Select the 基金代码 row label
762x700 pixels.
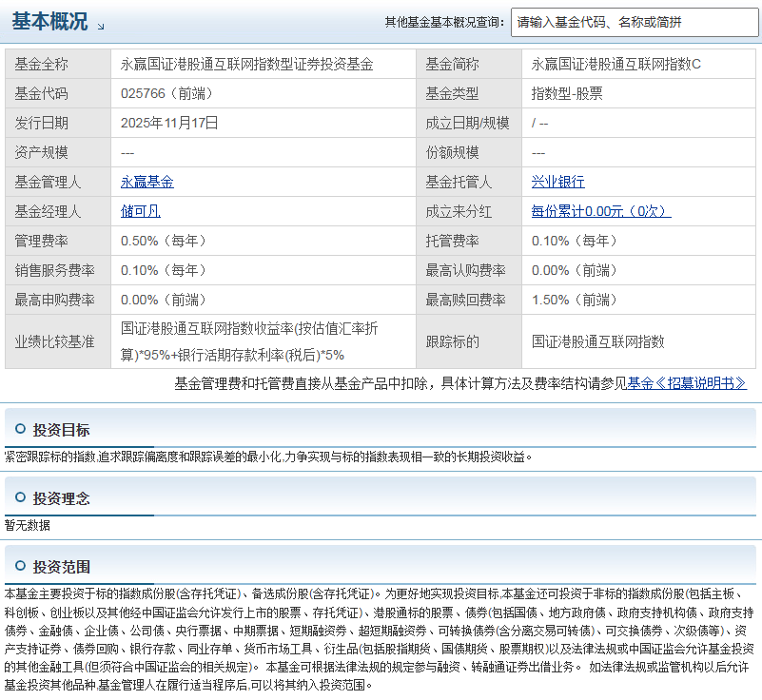point(41,93)
